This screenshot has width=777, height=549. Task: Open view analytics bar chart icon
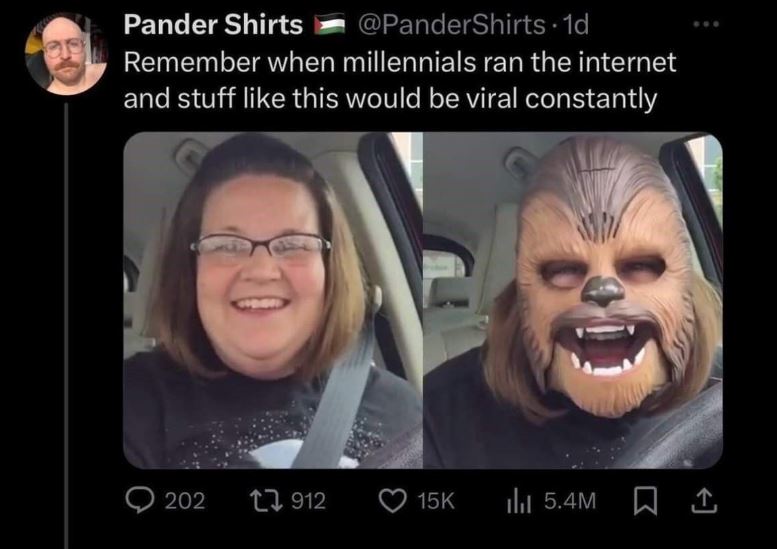[x=519, y=500]
